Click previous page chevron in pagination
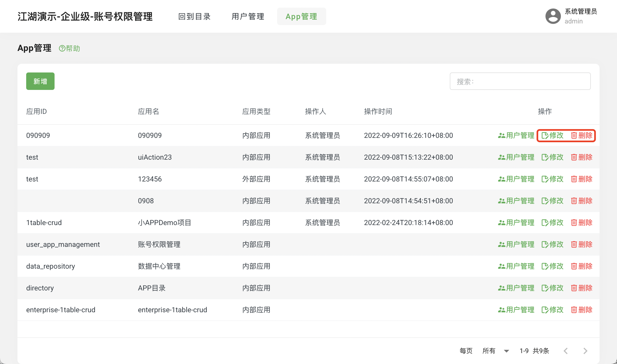This screenshot has width=617, height=364. click(566, 351)
